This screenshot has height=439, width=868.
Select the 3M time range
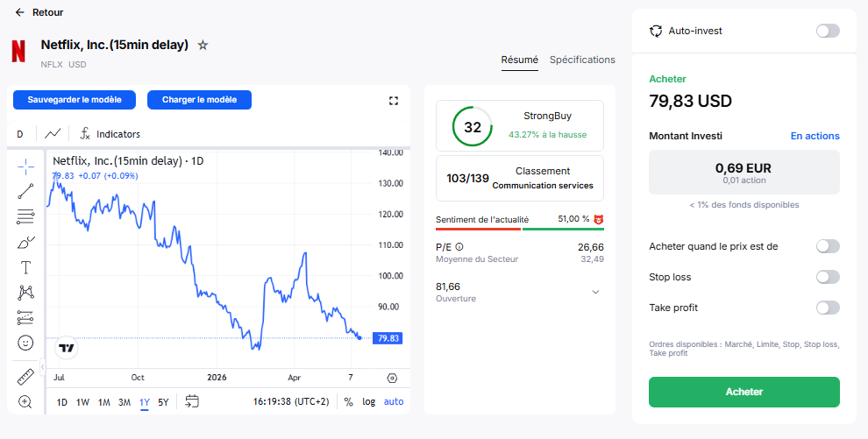tap(125, 402)
